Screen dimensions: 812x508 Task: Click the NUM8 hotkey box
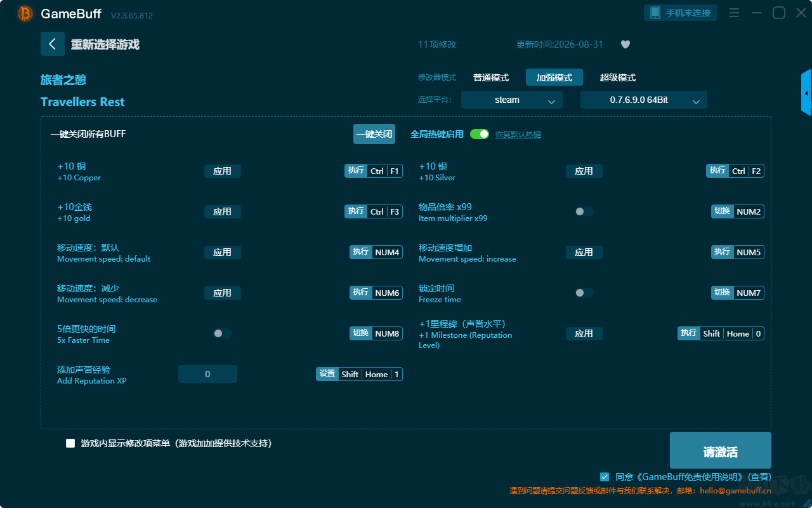376,333
